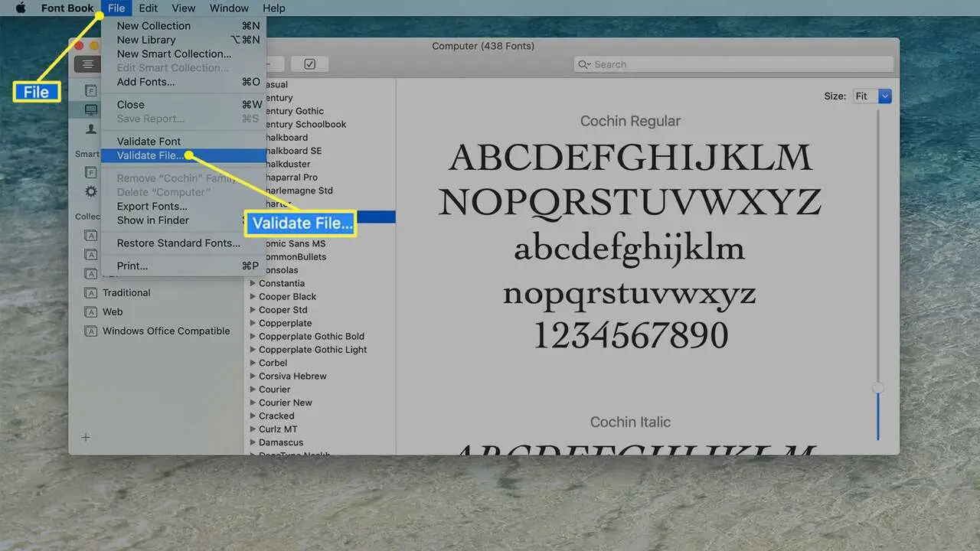980x551 pixels.
Task: Click the Web collection icon
Action: 90,312
